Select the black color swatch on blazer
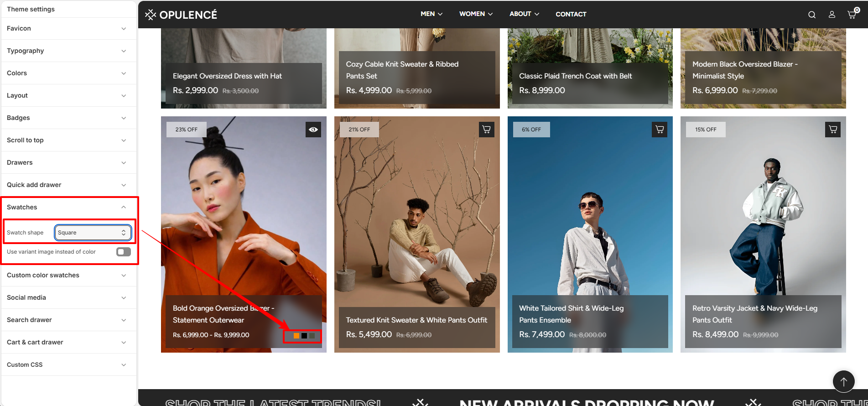This screenshot has width=868, height=406. pyautogui.click(x=304, y=336)
